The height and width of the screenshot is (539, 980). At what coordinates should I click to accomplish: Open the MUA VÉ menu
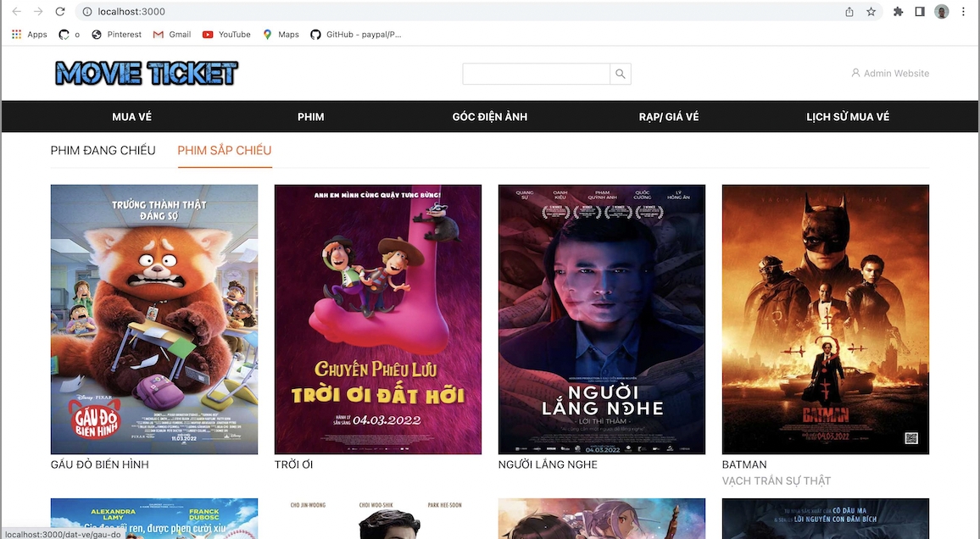[x=132, y=117]
